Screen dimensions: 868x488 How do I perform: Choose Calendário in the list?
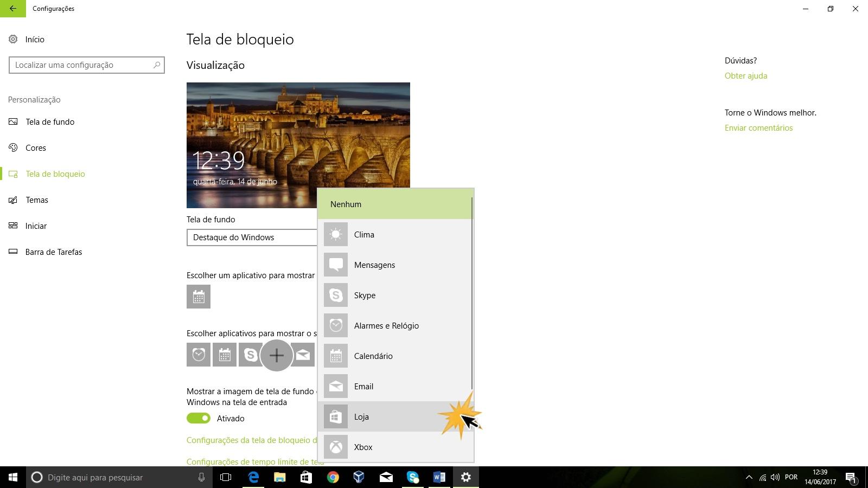click(x=395, y=356)
